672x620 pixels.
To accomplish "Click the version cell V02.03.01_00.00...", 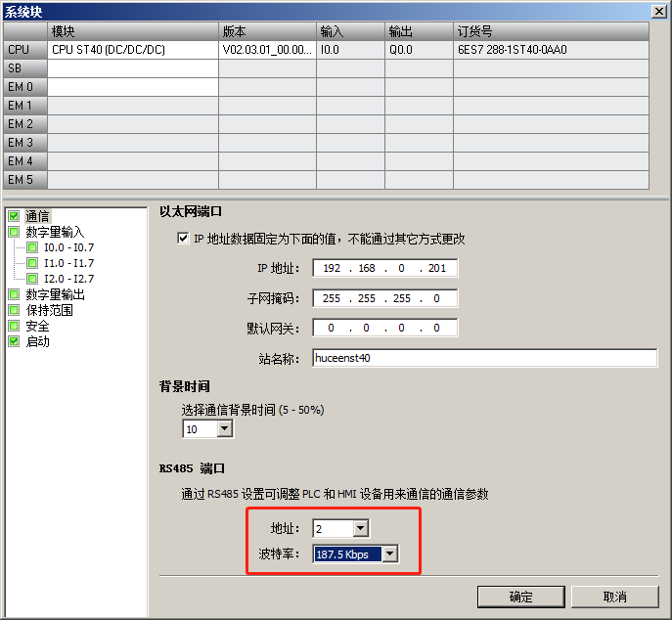I will point(267,50).
